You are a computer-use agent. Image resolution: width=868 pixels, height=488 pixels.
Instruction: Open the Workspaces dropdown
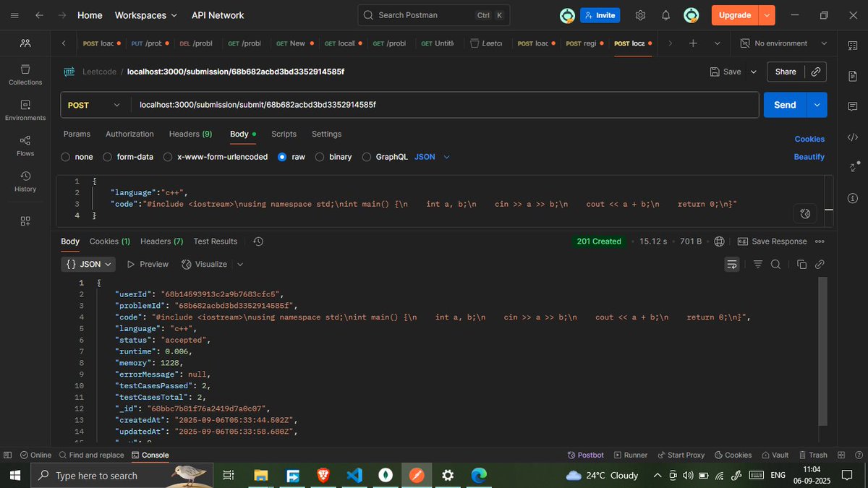(x=145, y=15)
